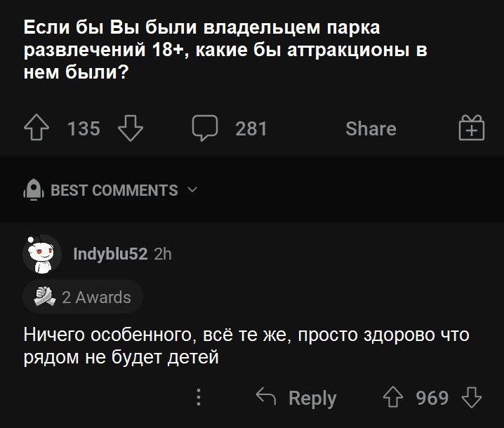Click Indyblu52's avatar image
This screenshot has height=428, width=504.
point(42,254)
